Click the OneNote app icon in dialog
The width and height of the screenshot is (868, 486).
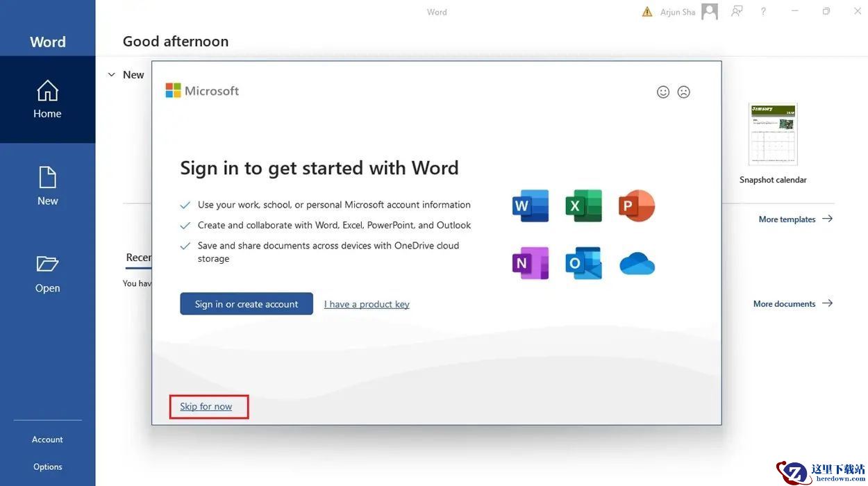[531, 263]
